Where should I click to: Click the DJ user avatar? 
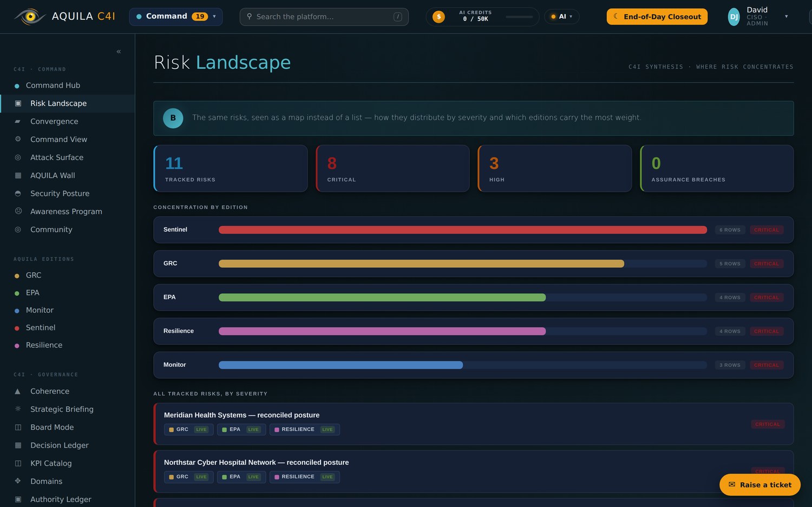734,17
